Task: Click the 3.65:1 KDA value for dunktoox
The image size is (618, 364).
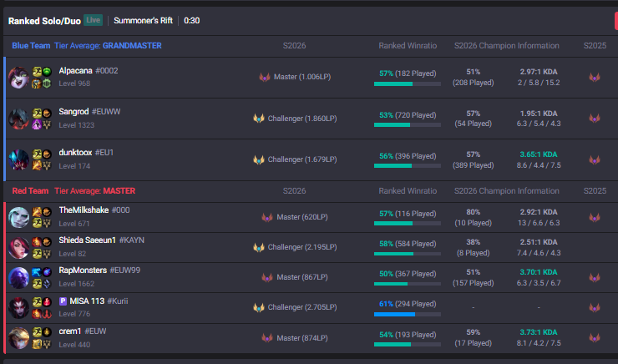Action: 539,154
